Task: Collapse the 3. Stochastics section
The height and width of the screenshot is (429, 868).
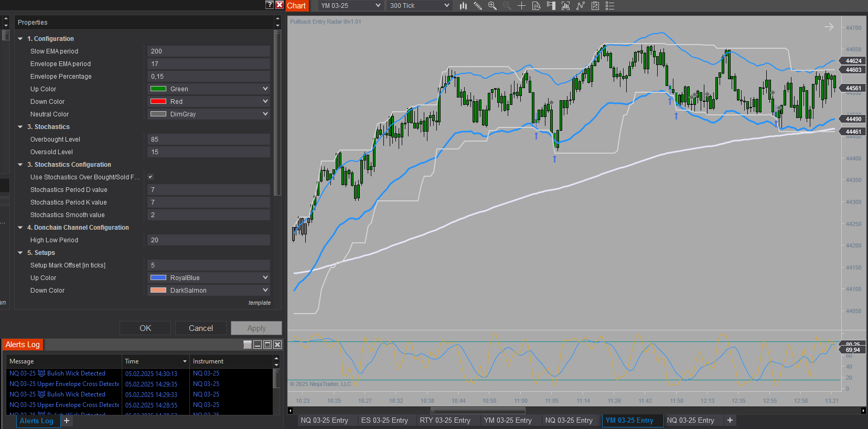Action: (x=20, y=127)
